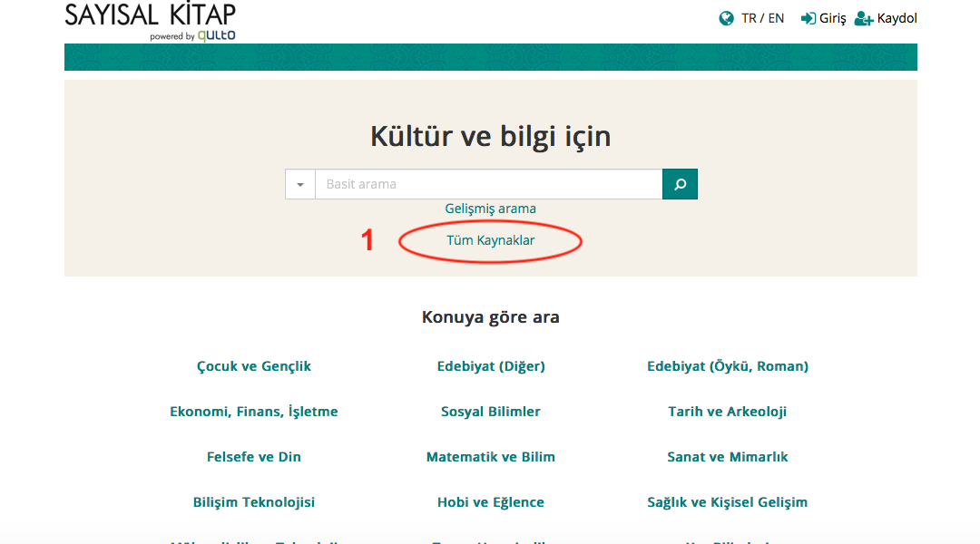Screen dimensions: 980x544
Task: Expand the search type dropdown arrow
Action: [x=300, y=184]
